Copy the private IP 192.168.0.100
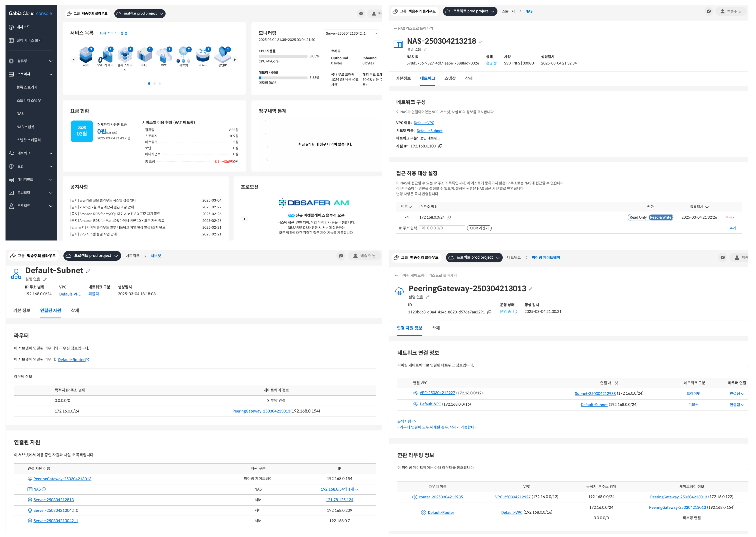 pos(440,146)
